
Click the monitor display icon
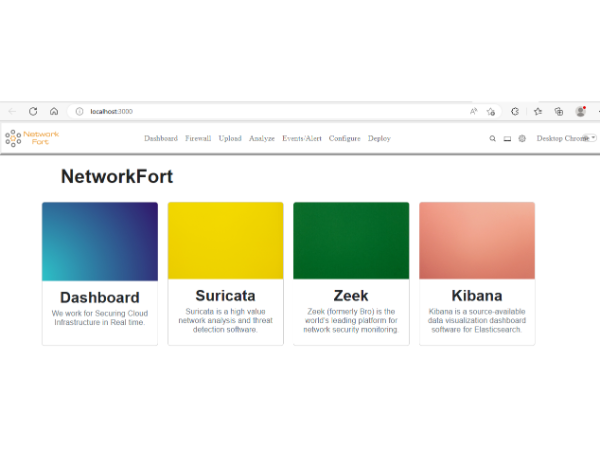(507, 139)
